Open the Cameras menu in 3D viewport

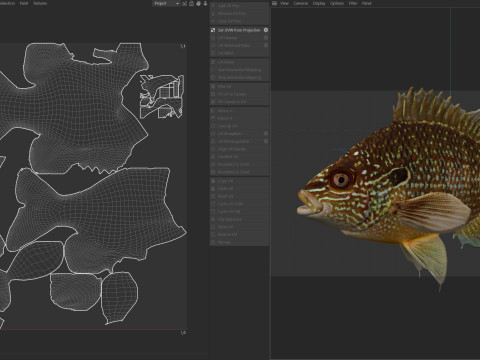pos(301,3)
